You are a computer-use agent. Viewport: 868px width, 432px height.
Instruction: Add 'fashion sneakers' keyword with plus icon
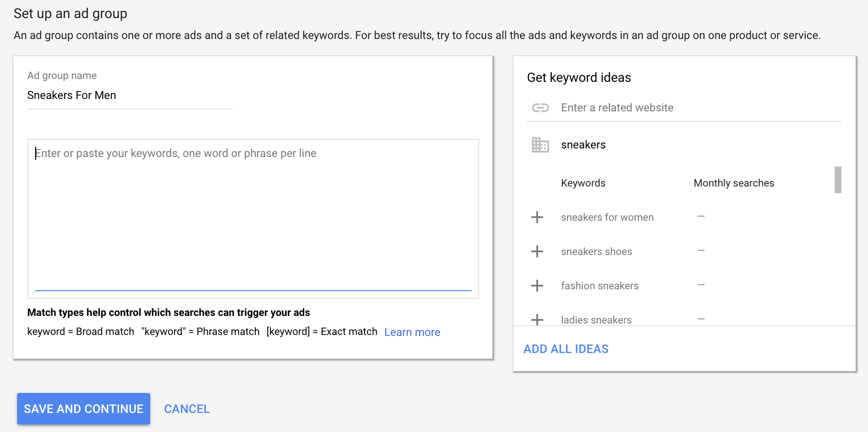click(537, 286)
